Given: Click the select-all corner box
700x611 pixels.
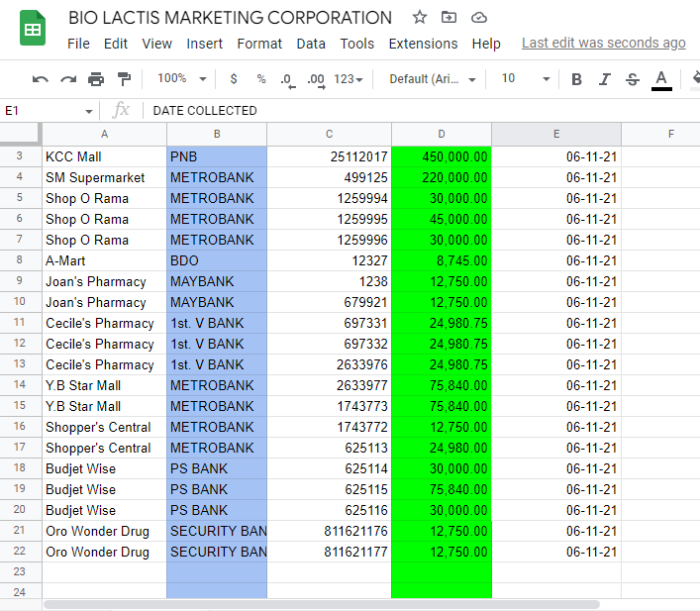Looking at the screenshot, I should click(21, 134).
